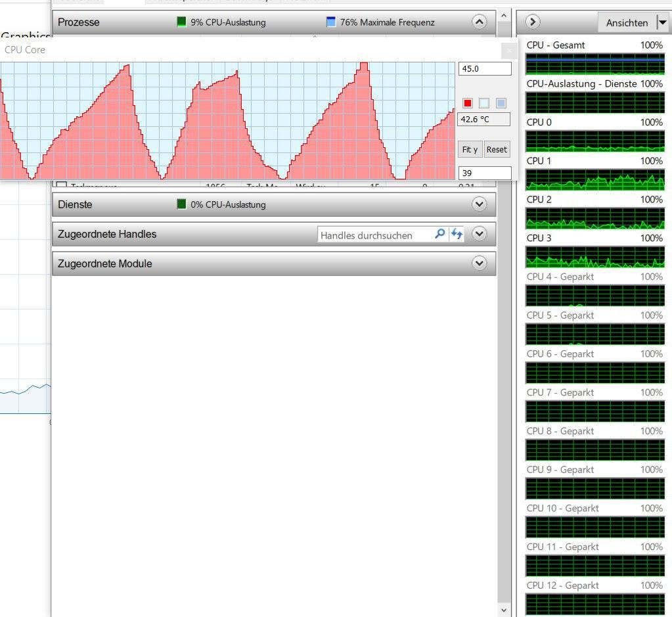The height and width of the screenshot is (617, 672).
Task: Expand the Zugeordnete Module section chevron
Action: point(479,263)
